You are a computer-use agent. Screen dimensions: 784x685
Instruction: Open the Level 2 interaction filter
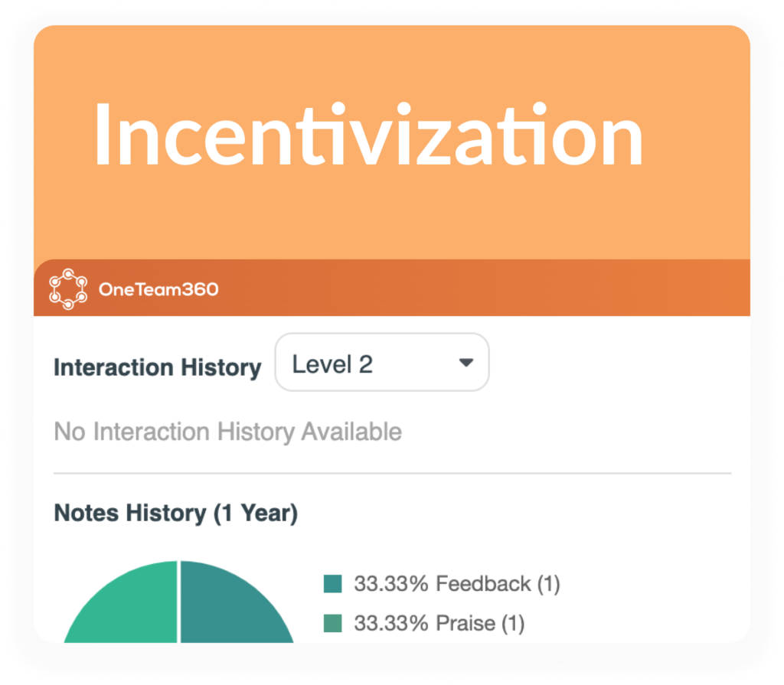[x=381, y=362]
